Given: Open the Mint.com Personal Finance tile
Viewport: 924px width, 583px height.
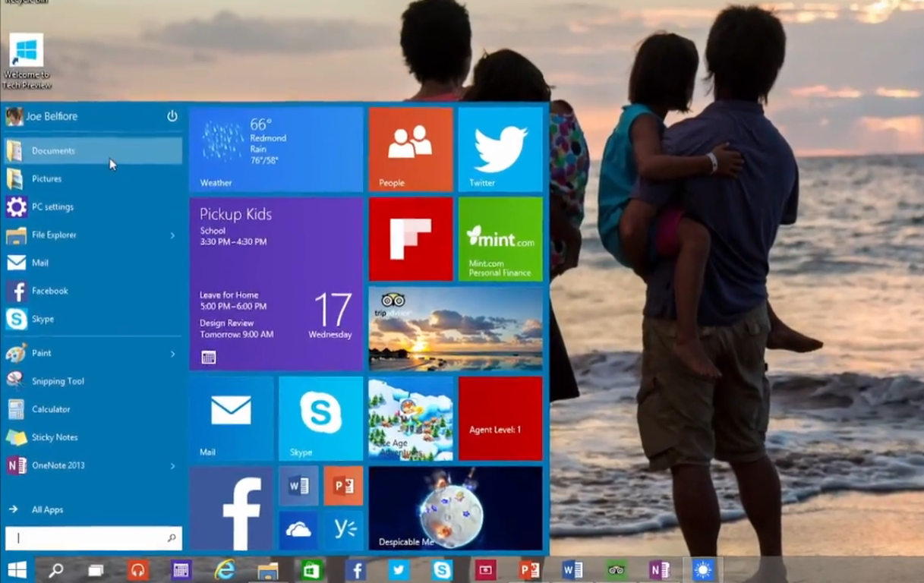Looking at the screenshot, I should (x=500, y=239).
